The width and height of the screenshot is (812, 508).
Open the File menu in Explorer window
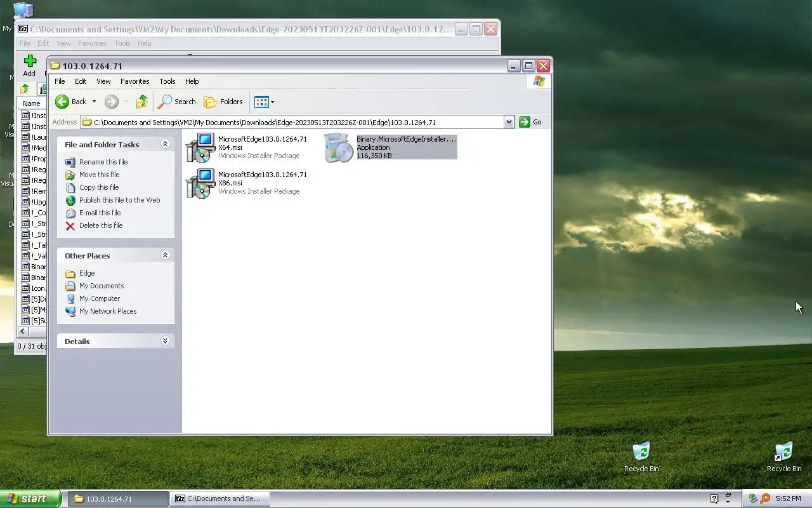tap(60, 81)
